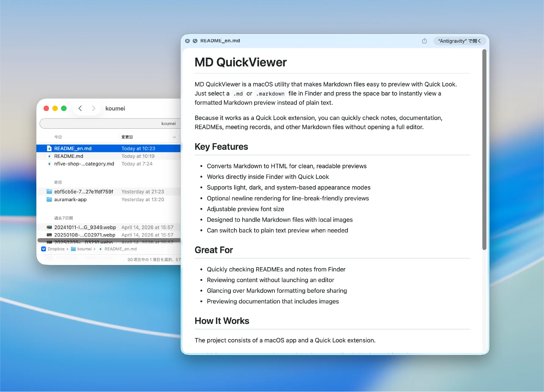544x392 pixels.
Task: Open the file with "Antigravity" button
Action: coord(459,41)
